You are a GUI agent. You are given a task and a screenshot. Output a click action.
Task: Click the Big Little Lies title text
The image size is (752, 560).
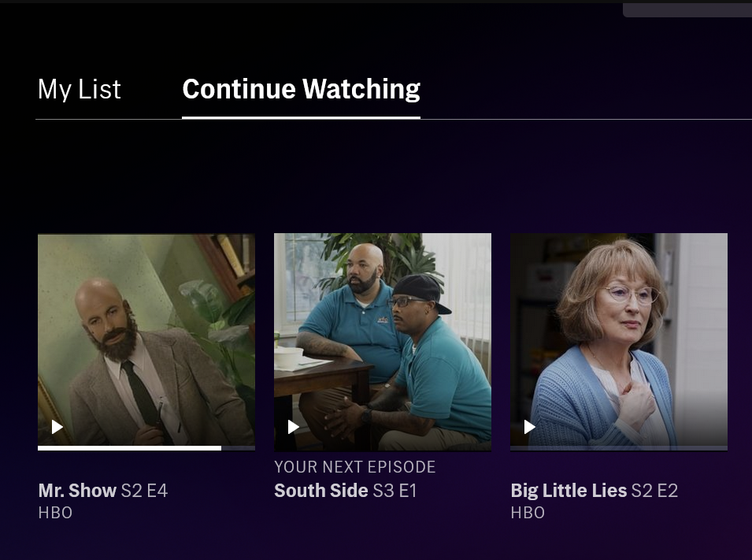(x=569, y=491)
